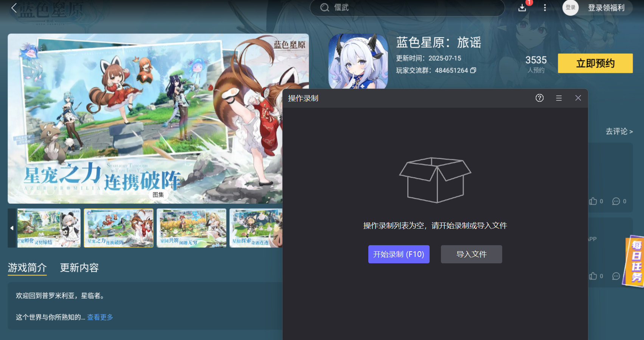This screenshot has height=340, width=644.
Task: Click the 3535 人预约 reservation count
Action: [x=536, y=64]
